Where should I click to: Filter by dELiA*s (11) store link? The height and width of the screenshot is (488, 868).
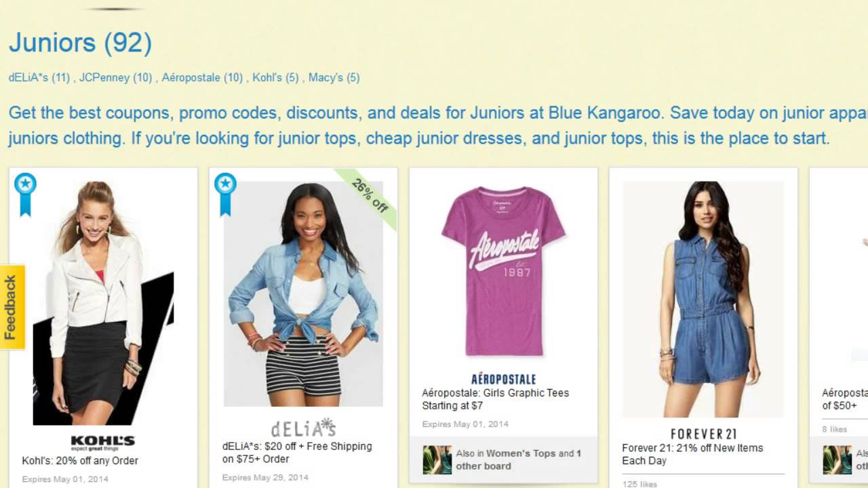[x=39, y=77]
